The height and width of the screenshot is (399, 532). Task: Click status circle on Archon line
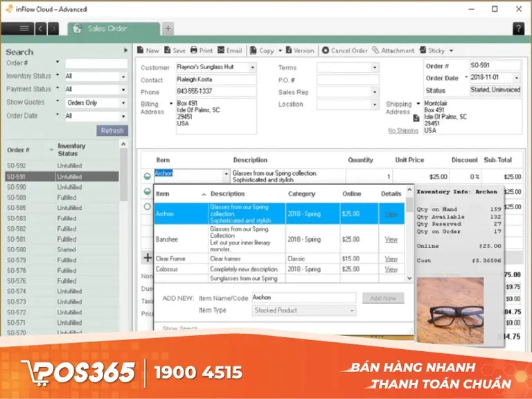148,176
